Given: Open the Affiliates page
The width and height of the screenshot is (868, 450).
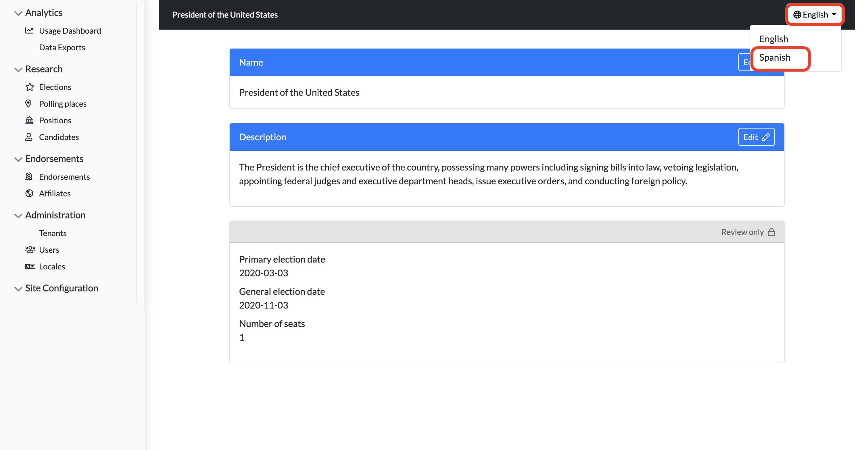Looking at the screenshot, I should 55,193.
